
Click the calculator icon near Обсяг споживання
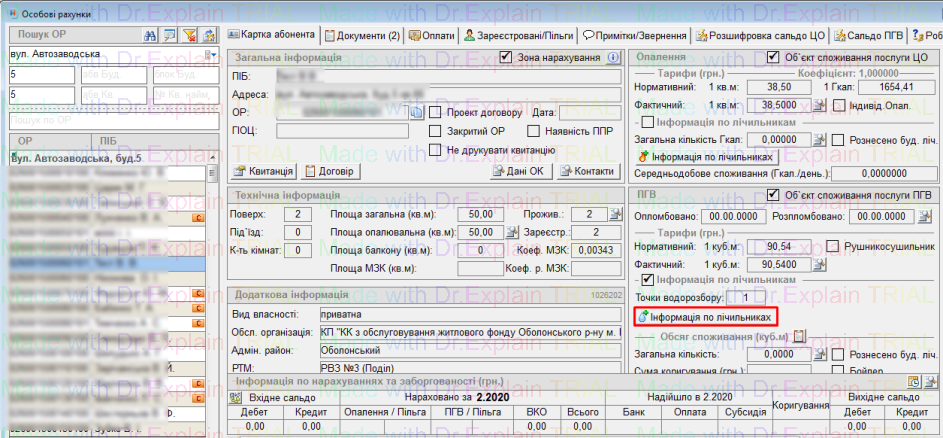tap(799, 337)
